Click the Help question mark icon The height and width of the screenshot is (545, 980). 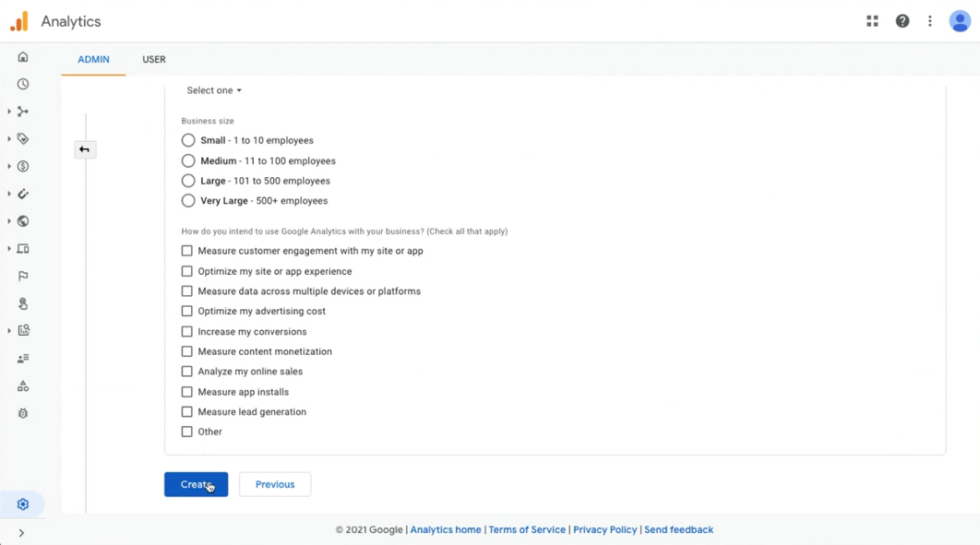click(x=902, y=21)
